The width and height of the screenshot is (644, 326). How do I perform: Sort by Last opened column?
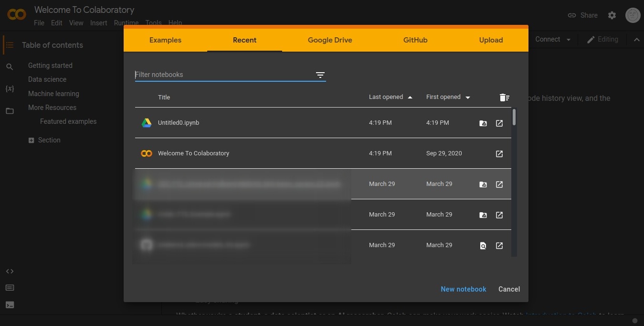[x=391, y=97]
